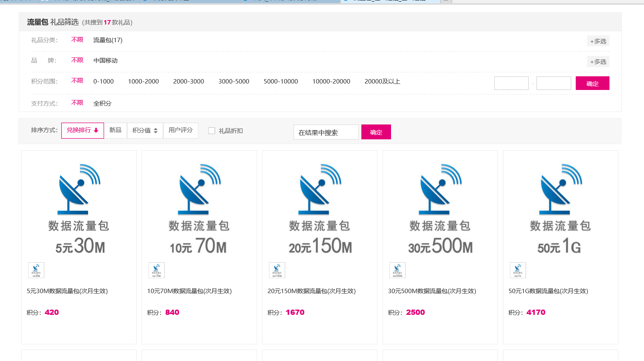Screen dimensions: 644x361
Task: Click small thumbnail icon under 30元500M card
Action: pos(397,270)
